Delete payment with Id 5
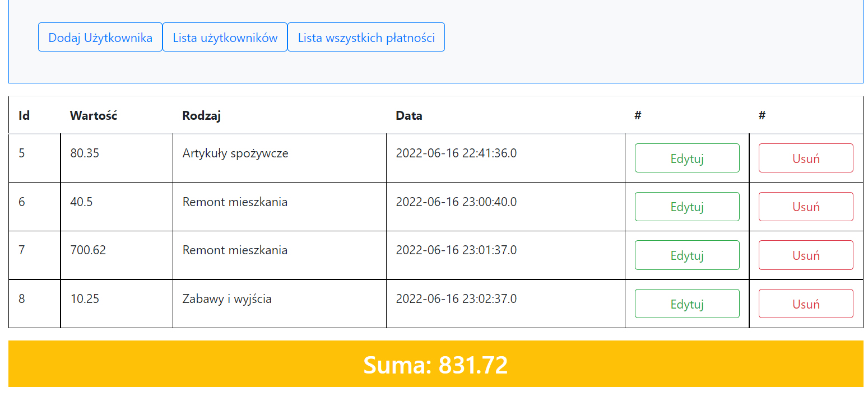The height and width of the screenshot is (406, 868). click(x=806, y=158)
